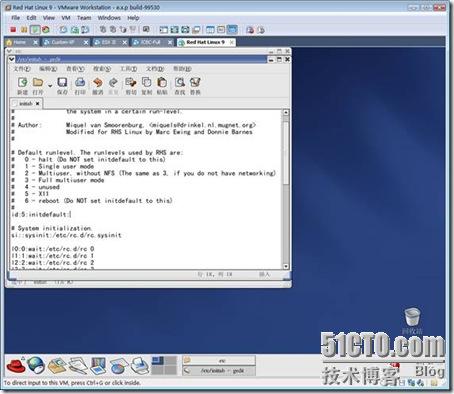Open the VMware View menu
The height and width of the screenshot is (394, 454).
[49, 18]
